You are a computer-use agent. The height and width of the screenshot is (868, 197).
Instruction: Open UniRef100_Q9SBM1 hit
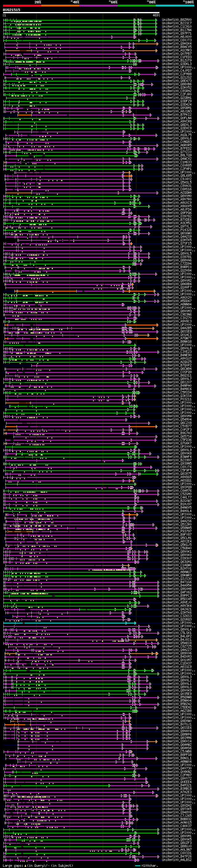click(x=176, y=108)
